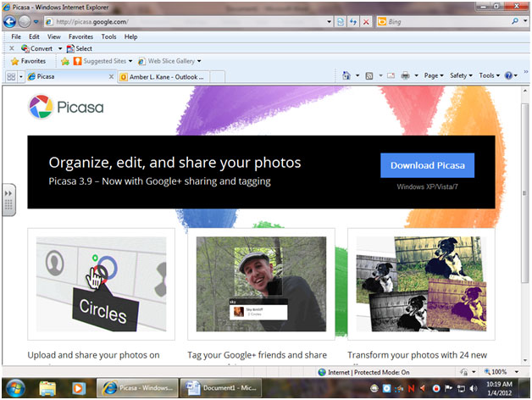The width and height of the screenshot is (532, 400).
Task: Open Web Slice Gallery link
Action: click(x=169, y=61)
